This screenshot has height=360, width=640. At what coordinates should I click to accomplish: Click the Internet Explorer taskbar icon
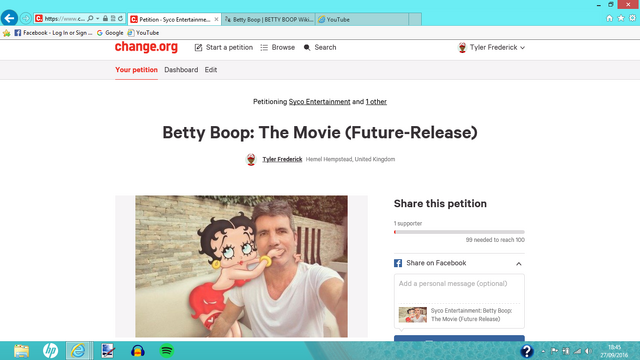(x=79, y=351)
